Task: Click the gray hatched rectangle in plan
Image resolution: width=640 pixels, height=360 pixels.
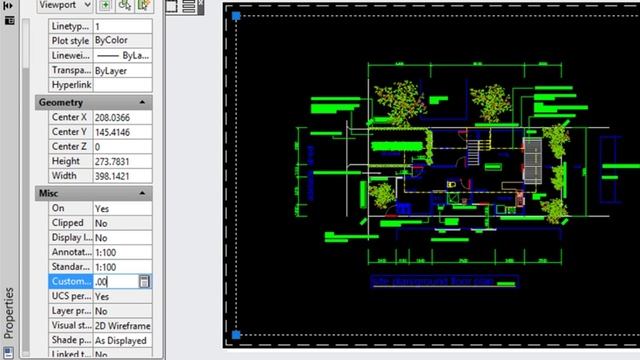Action: click(533, 161)
